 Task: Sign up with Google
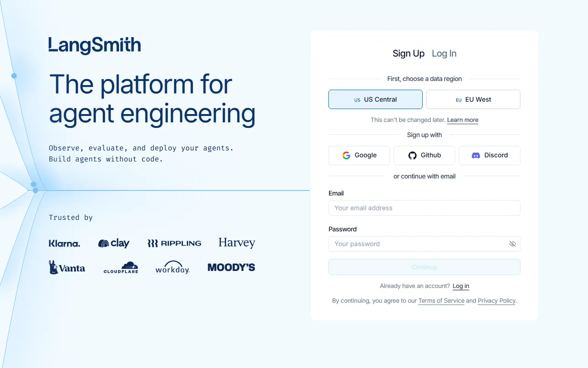point(359,155)
